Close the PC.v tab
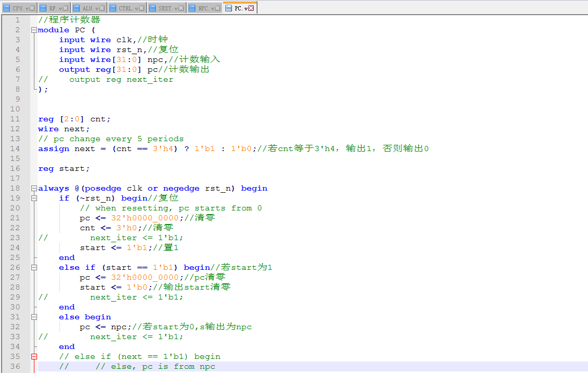 coord(251,8)
